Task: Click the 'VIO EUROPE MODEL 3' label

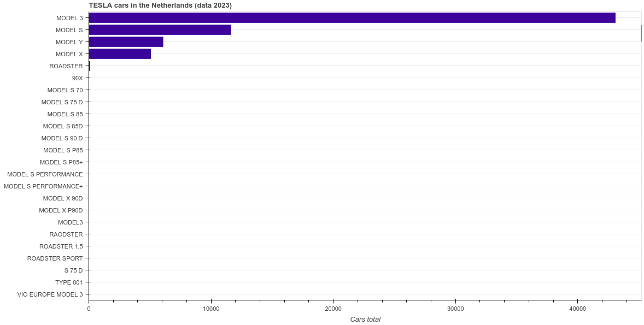Action: (50, 294)
